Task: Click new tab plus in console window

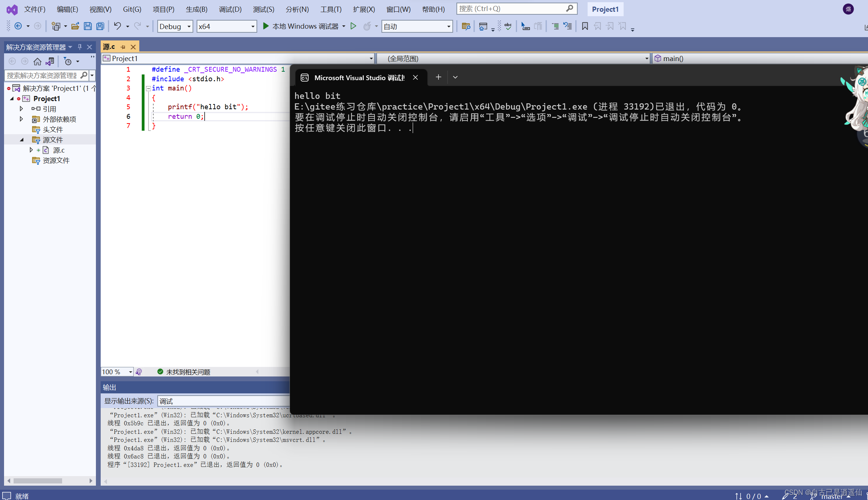Action: 438,77
